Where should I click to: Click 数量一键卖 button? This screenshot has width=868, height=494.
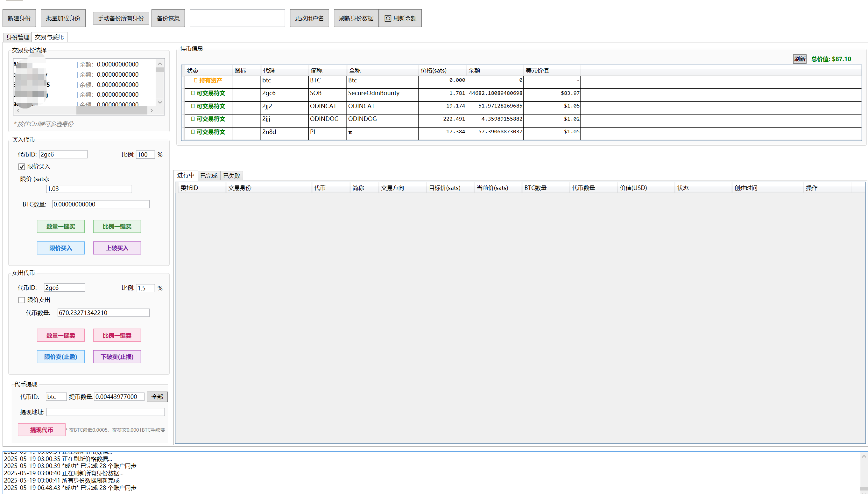point(61,335)
